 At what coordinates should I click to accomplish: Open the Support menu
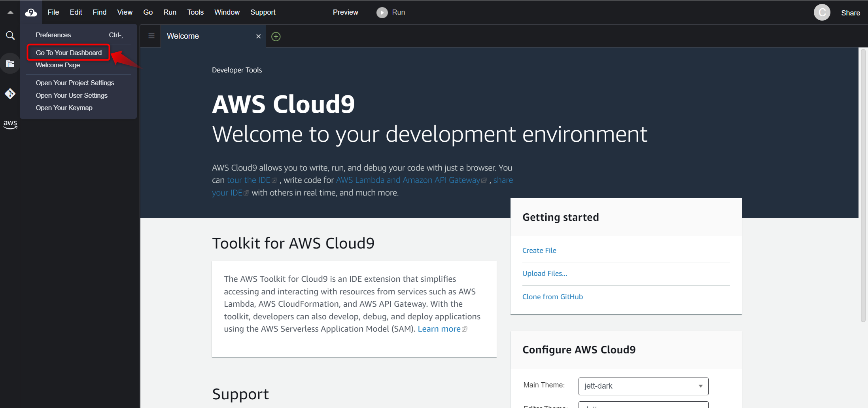click(263, 12)
